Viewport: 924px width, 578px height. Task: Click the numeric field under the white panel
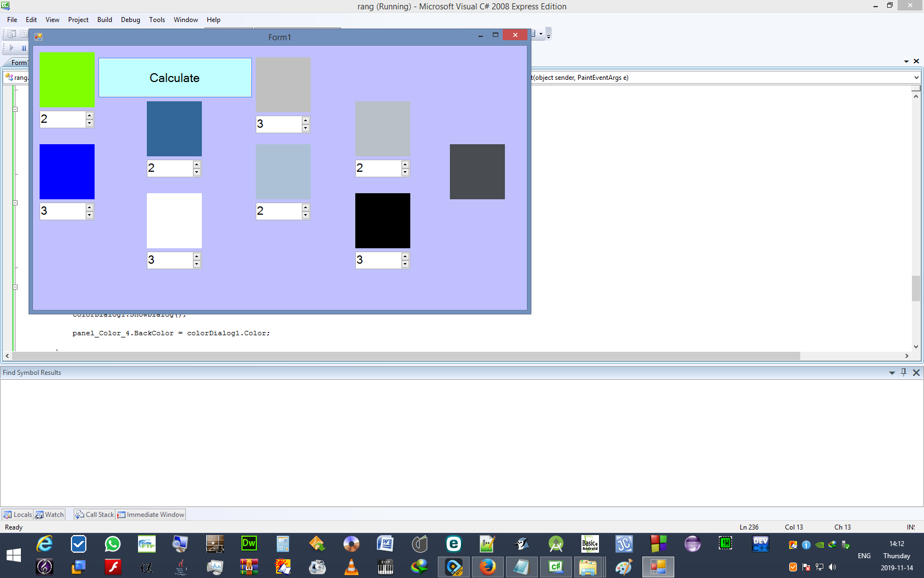click(x=170, y=260)
